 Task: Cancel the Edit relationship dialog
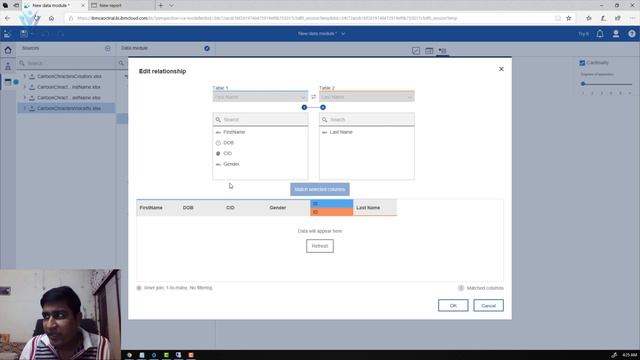tap(488, 306)
